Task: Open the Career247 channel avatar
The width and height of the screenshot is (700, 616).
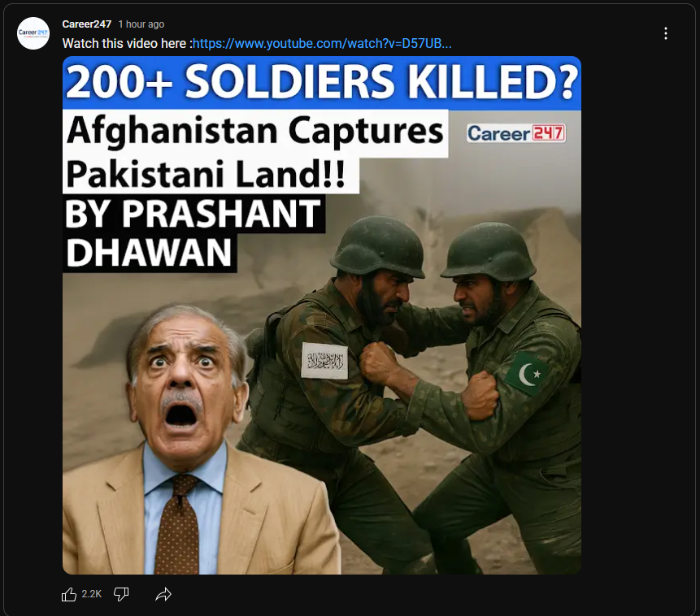Action: [33, 33]
